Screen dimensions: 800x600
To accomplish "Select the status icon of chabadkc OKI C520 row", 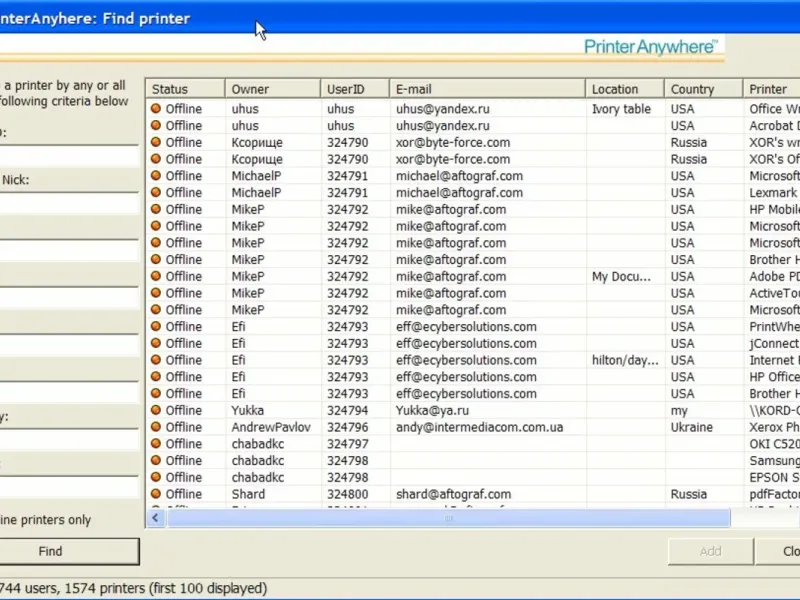I will pos(156,443).
